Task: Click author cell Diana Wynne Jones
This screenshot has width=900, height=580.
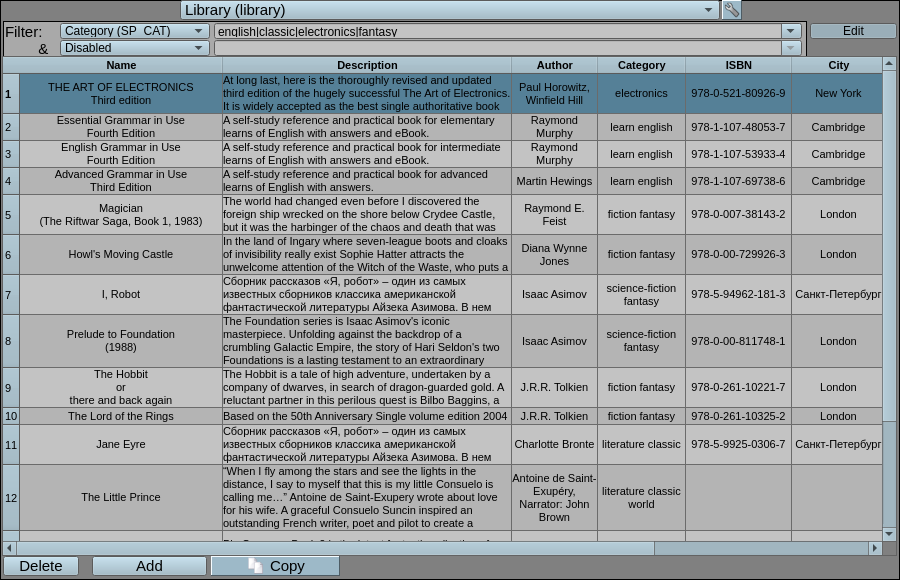Action: tap(554, 254)
